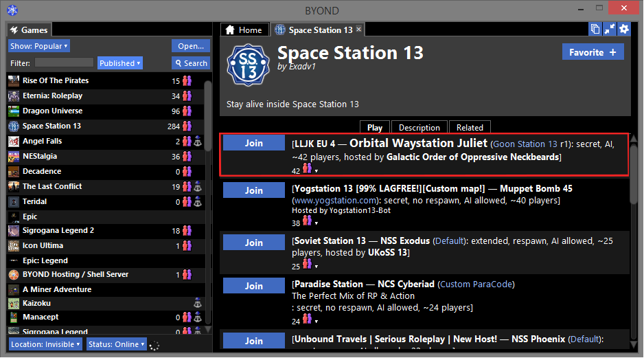Click Teridal game icon
This screenshot has height=358, width=644.
pos(14,202)
